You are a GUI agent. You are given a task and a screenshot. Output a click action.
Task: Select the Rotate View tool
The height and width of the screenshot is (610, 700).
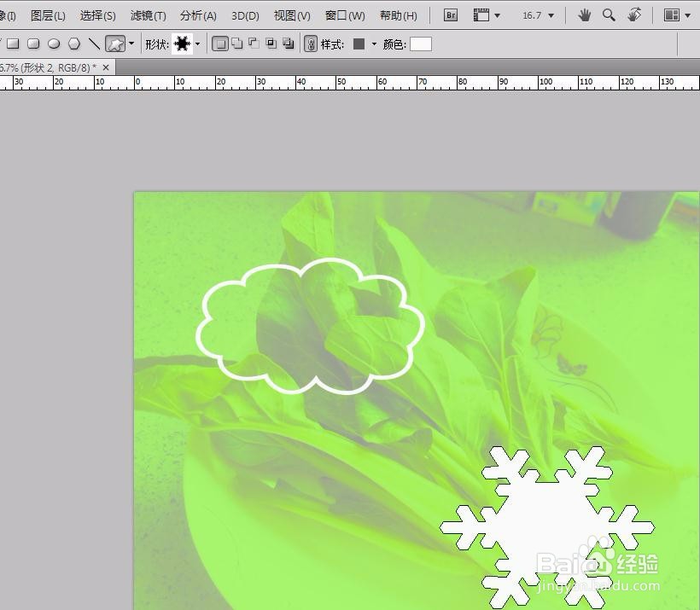pyautogui.click(x=634, y=15)
